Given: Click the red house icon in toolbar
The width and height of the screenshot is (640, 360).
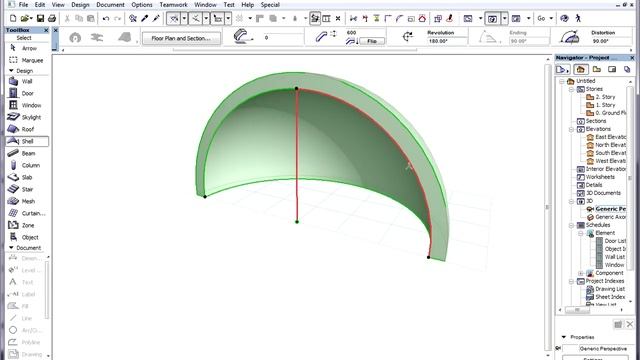Looking at the screenshot, I should 422,18.
